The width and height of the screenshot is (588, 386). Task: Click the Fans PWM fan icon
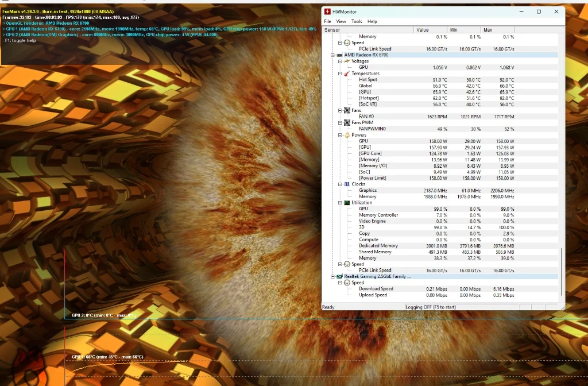coord(347,122)
